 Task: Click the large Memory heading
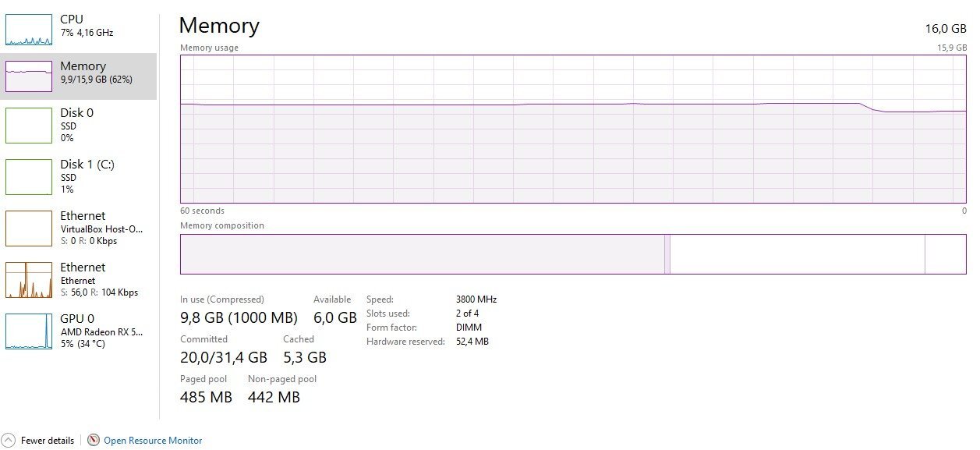coord(219,26)
